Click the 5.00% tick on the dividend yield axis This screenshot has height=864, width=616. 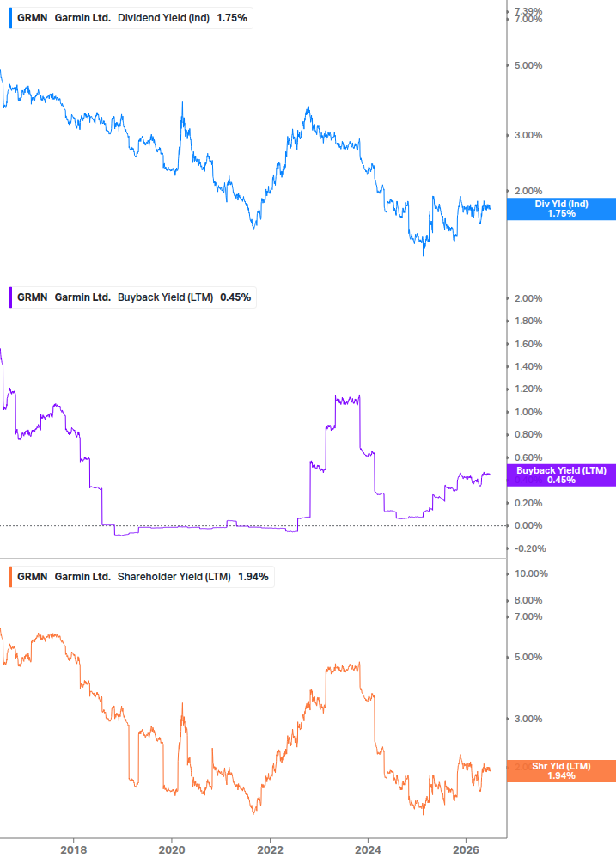point(528,65)
